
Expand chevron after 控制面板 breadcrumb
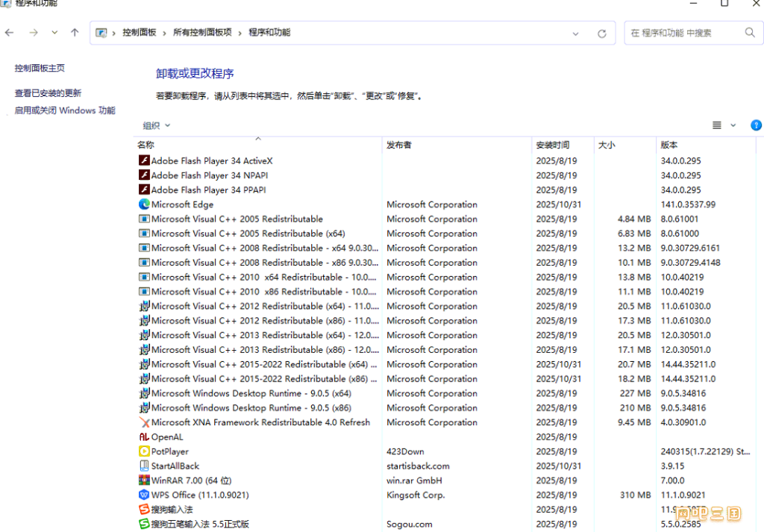[165, 33]
